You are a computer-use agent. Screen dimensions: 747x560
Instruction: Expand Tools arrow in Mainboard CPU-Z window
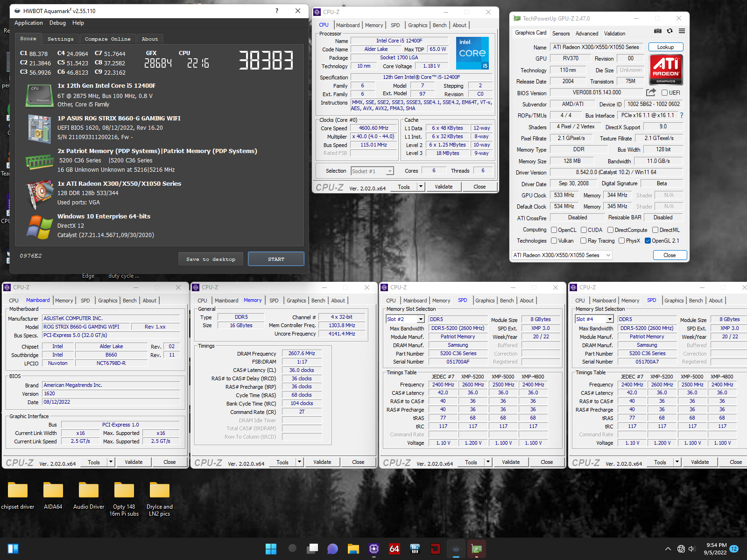point(111,462)
